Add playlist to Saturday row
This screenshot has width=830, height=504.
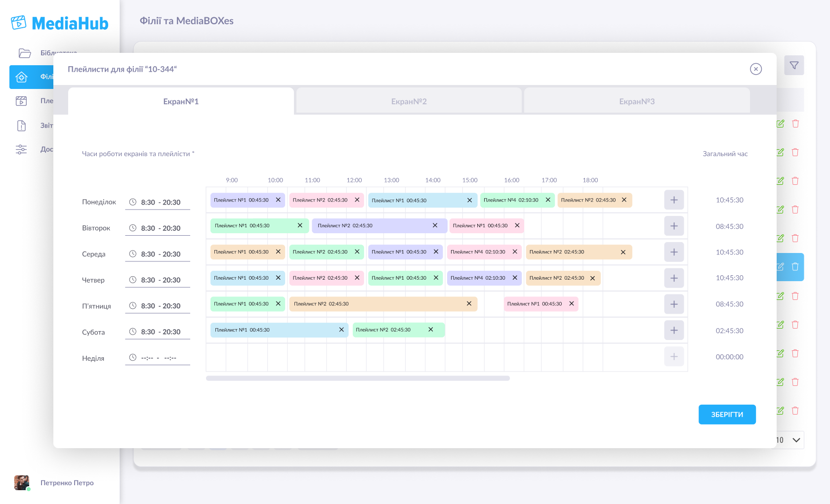tap(674, 330)
